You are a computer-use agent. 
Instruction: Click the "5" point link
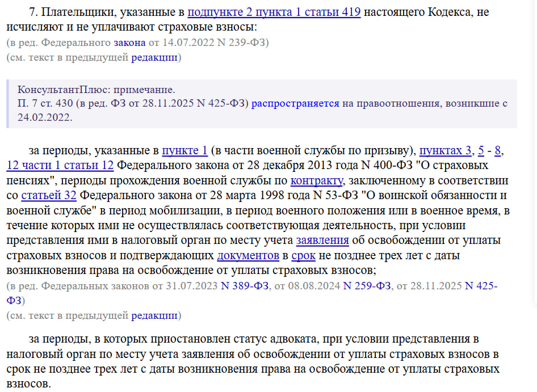pos(481,150)
